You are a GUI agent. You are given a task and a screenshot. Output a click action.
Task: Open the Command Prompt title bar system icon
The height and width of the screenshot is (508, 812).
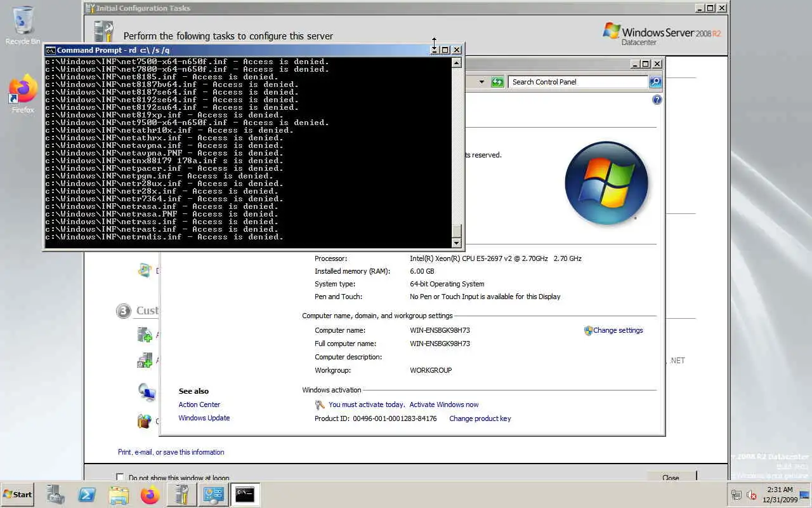50,50
